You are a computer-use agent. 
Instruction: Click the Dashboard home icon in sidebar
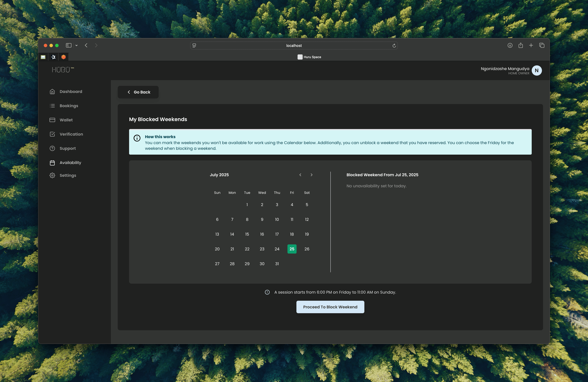point(52,92)
